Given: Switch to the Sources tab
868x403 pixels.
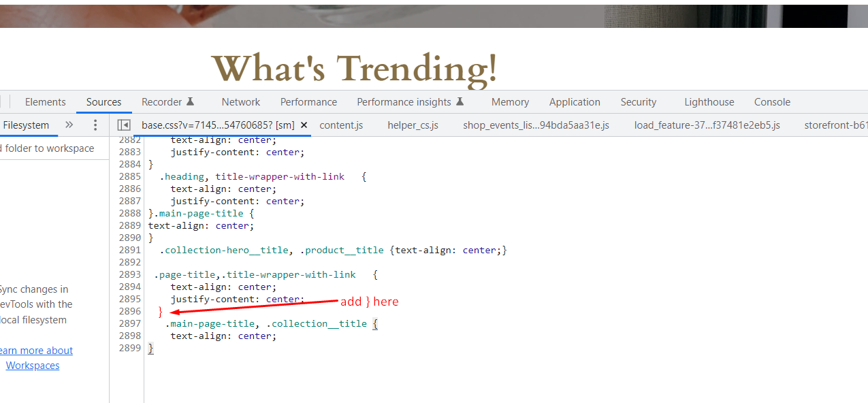Looking at the screenshot, I should coord(103,102).
